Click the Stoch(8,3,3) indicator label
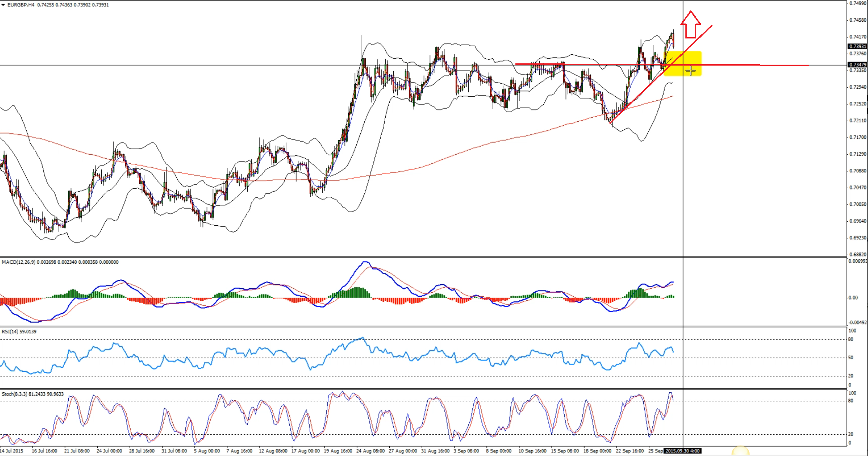The width and height of the screenshot is (868, 456). pos(14,394)
